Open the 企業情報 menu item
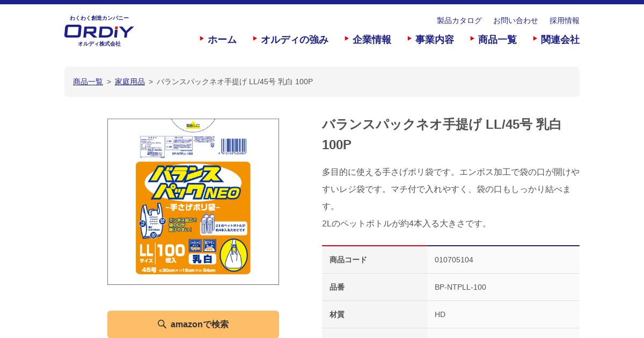Screen dimensions: 644x338 [x=368, y=40]
